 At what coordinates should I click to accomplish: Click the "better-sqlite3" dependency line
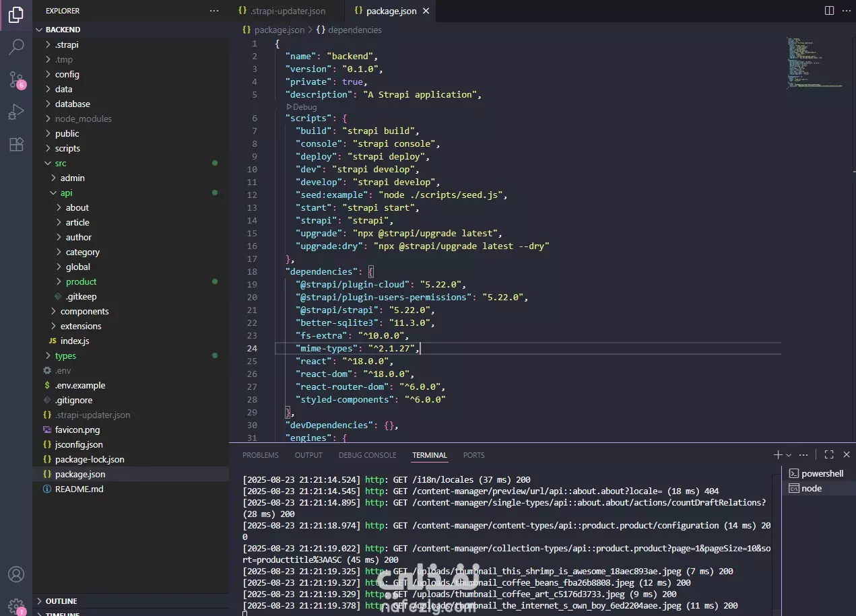[x=366, y=322]
